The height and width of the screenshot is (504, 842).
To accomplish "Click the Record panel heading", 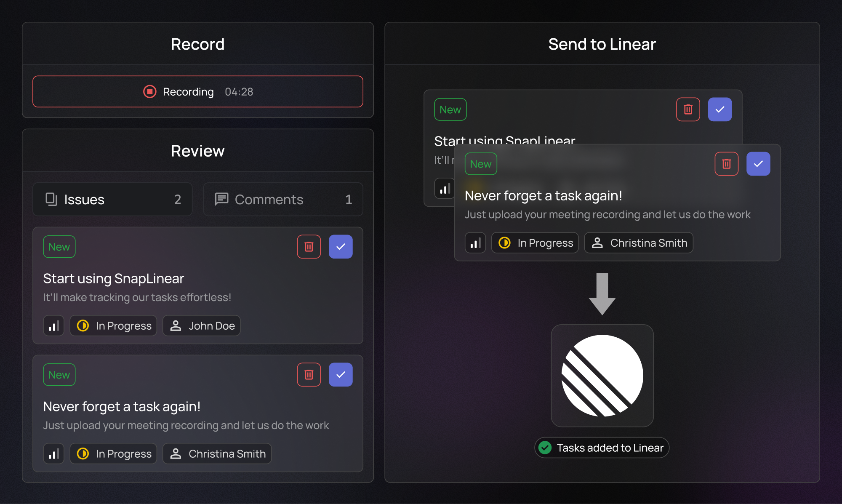I will pyautogui.click(x=198, y=44).
